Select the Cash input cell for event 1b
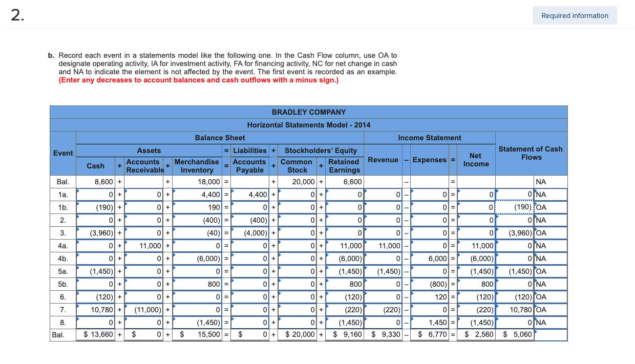 (95, 207)
